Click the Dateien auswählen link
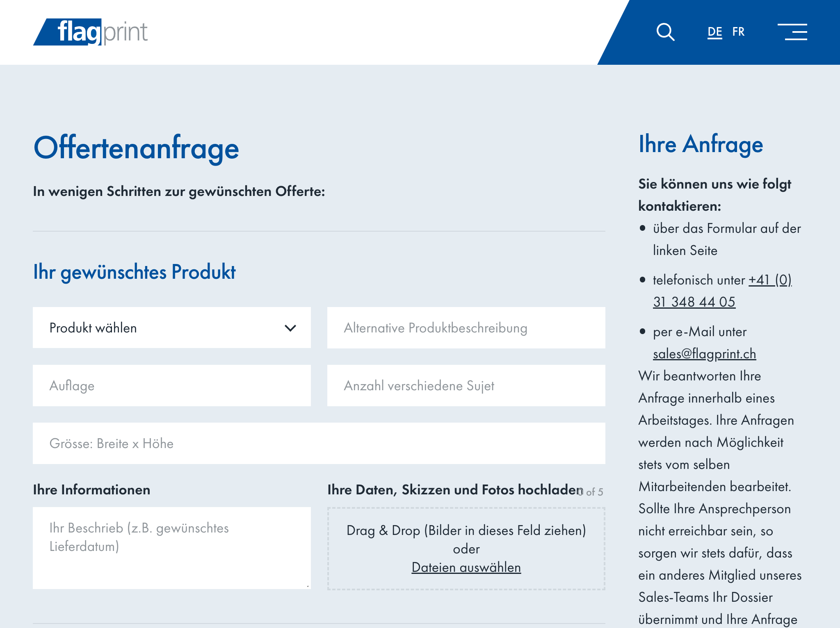Viewport: 840px width, 628px height. (466, 567)
